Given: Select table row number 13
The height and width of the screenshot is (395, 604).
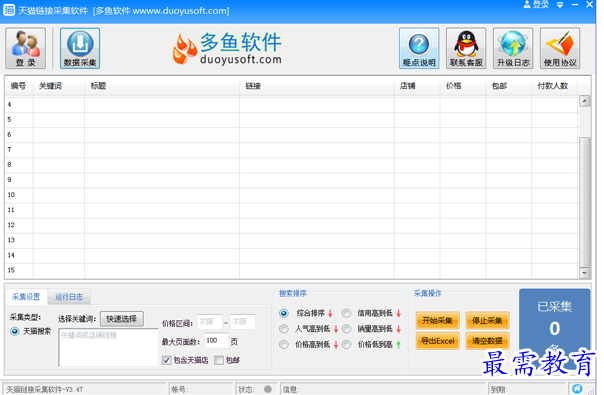Looking at the screenshot, I should tap(292, 240).
